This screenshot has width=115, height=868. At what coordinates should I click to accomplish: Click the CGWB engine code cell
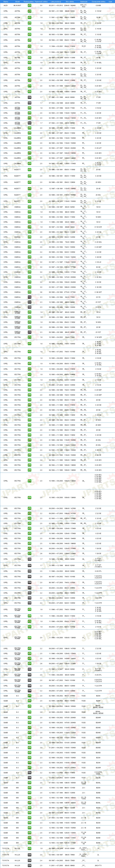click(x=98, y=5)
